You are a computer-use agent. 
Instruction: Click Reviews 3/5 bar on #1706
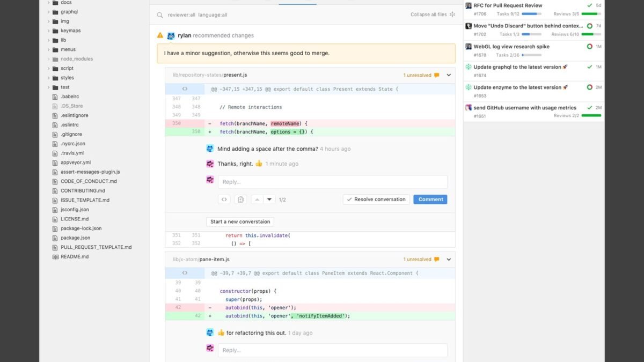coord(591,14)
